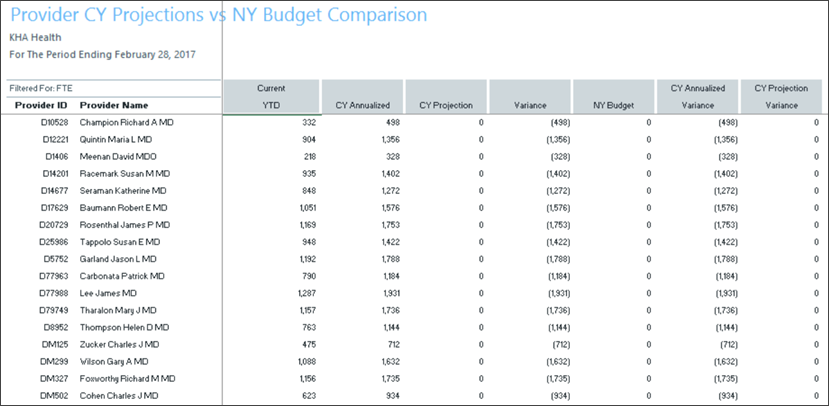Select the Baumann Robert E MD row
The width and height of the screenshot is (829, 406).
pyautogui.click(x=121, y=207)
